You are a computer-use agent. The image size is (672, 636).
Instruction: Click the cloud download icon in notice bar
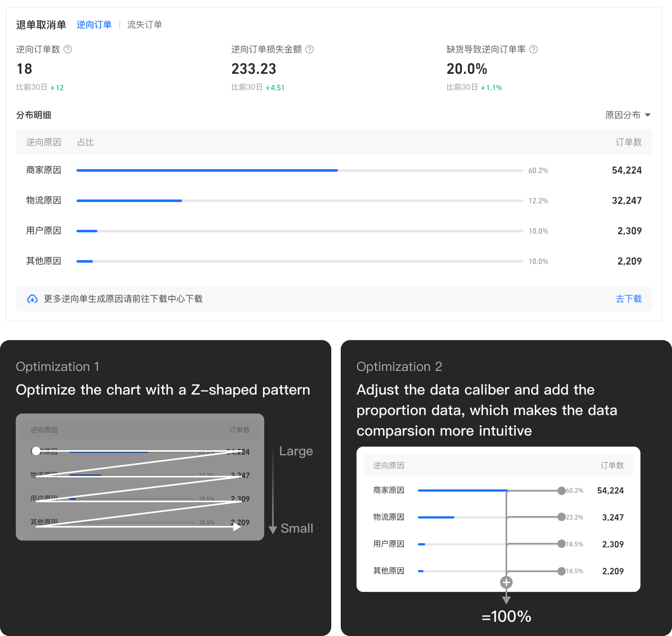[x=32, y=299]
